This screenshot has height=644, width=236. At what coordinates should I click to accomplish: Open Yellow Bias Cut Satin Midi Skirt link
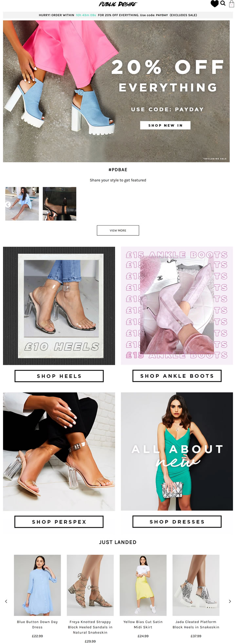(x=143, y=624)
